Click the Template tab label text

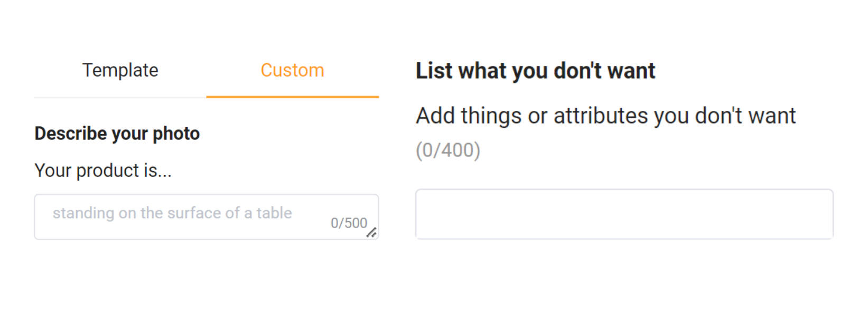pyautogui.click(x=120, y=70)
